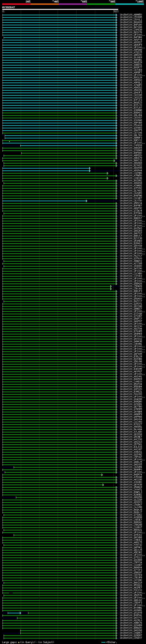Open hit UniRef100_B6T1D8
Image resolution: width=146 pixels, height=644 pixels.
click(x=131, y=27)
